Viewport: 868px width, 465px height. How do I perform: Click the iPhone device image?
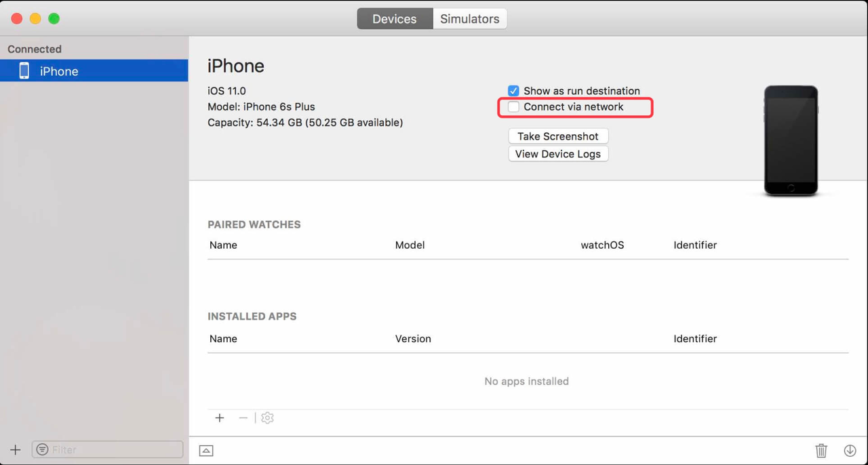pyautogui.click(x=791, y=141)
